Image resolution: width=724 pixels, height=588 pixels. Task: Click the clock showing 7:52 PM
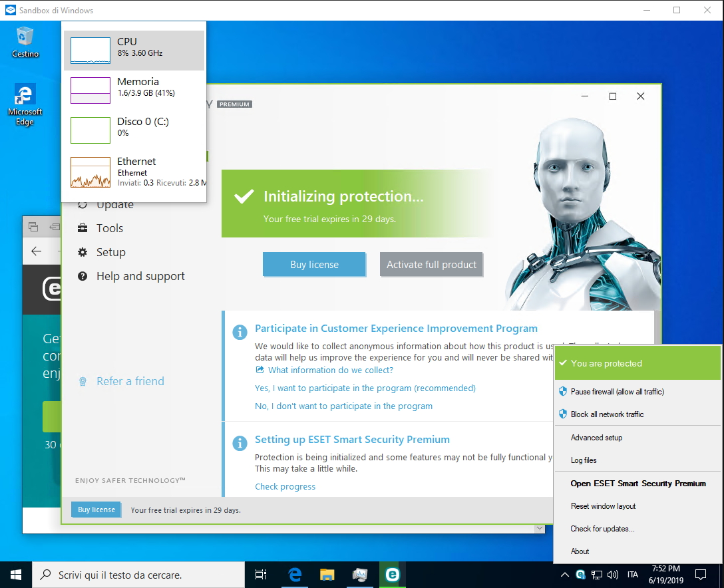point(666,575)
